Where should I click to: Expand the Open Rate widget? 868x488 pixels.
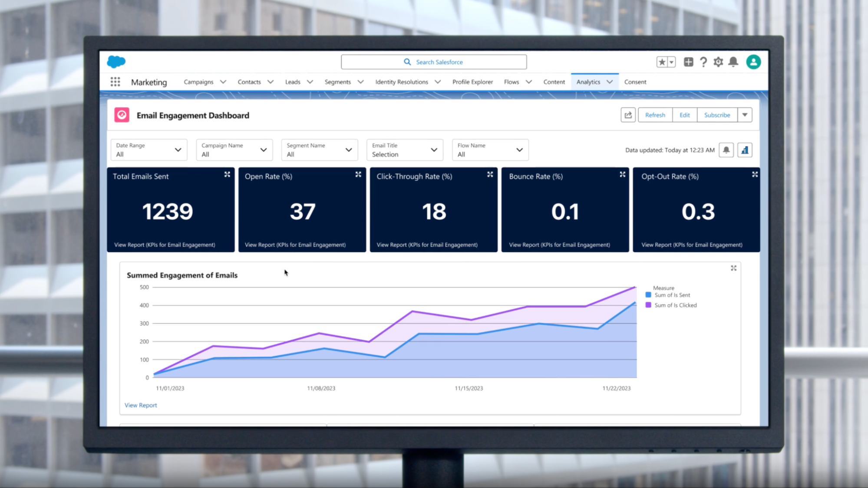click(x=358, y=174)
